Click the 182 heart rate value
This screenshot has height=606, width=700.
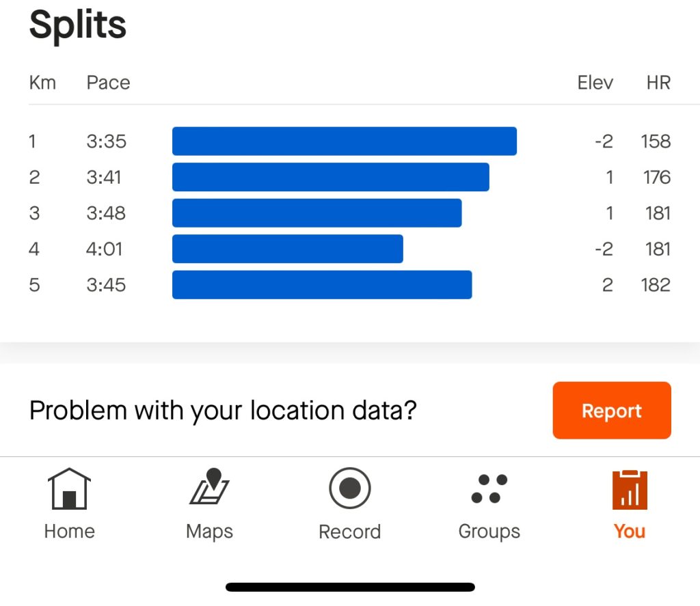pyautogui.click(x=656, y=285)
